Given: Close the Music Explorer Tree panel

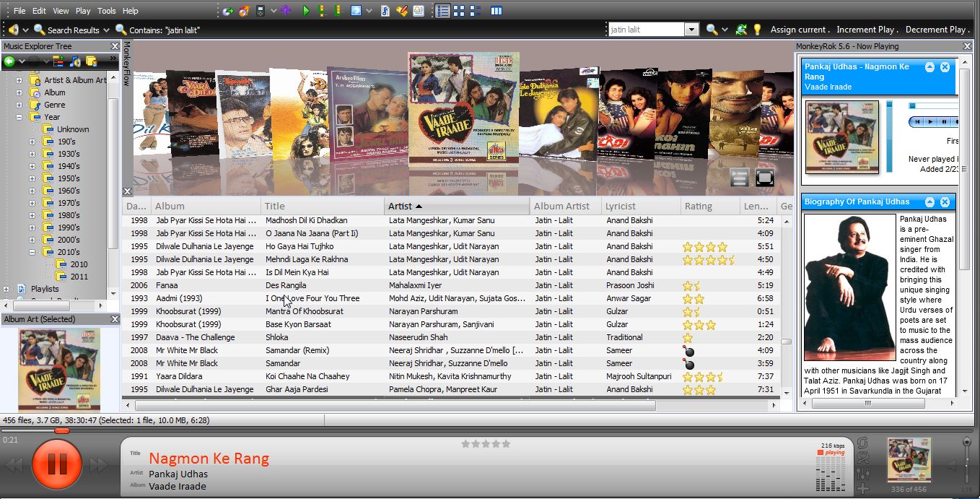Looking at the screenshot, I should coord(114,46).
